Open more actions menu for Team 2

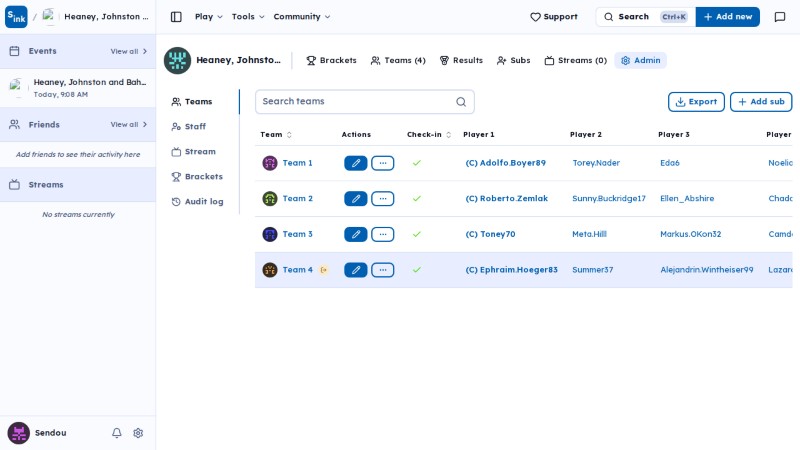383,198
